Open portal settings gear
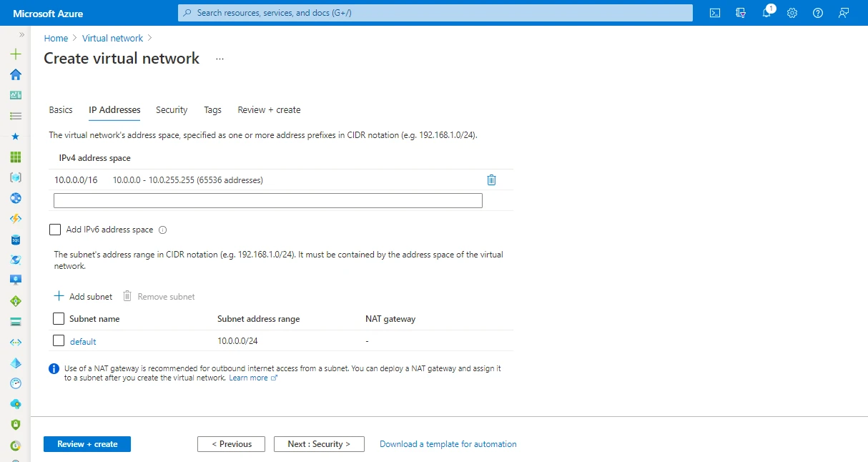Viewport: 868px width, 462px height. pos(792,13)
